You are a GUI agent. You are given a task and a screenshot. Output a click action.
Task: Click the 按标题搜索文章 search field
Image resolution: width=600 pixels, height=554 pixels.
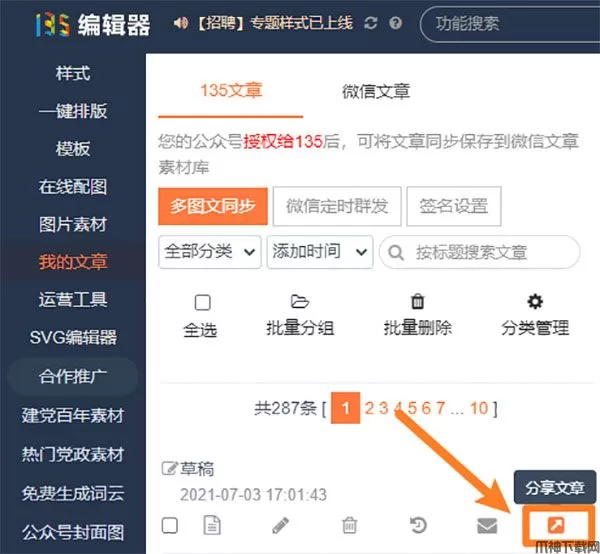[x=479, y=252]
